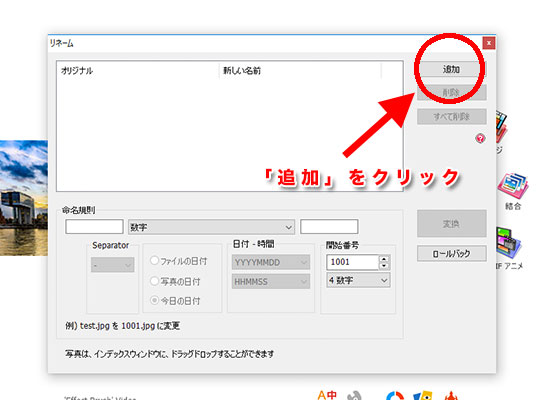Image resolution: width=550 pixels, height=400 pixels.
Task: Click the 削除 (Delete) button
Action: pos(451,93)
